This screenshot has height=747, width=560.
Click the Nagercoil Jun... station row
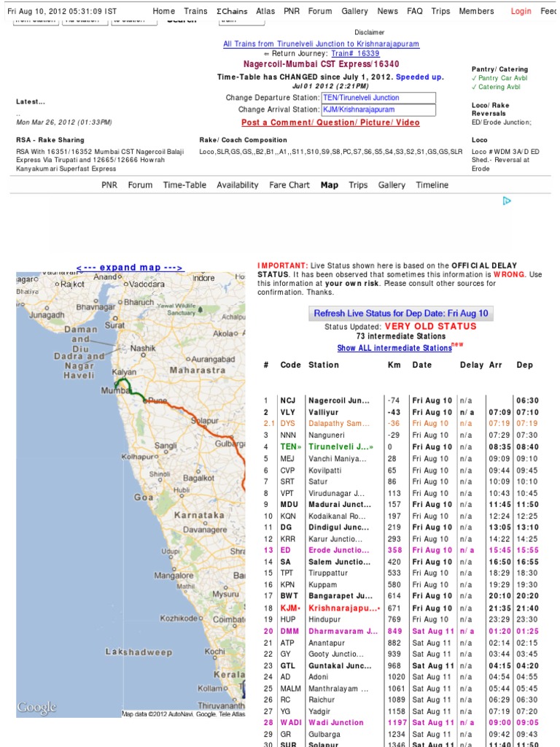tap(402, 400)
